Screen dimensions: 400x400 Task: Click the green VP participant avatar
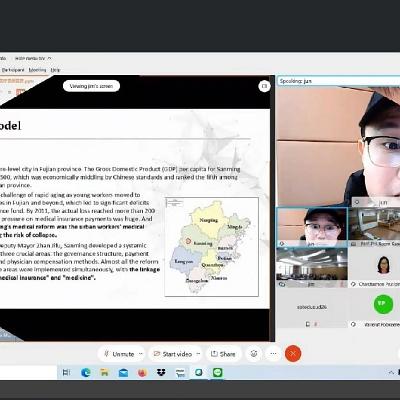pyautogui.click(x=383, y=304)
